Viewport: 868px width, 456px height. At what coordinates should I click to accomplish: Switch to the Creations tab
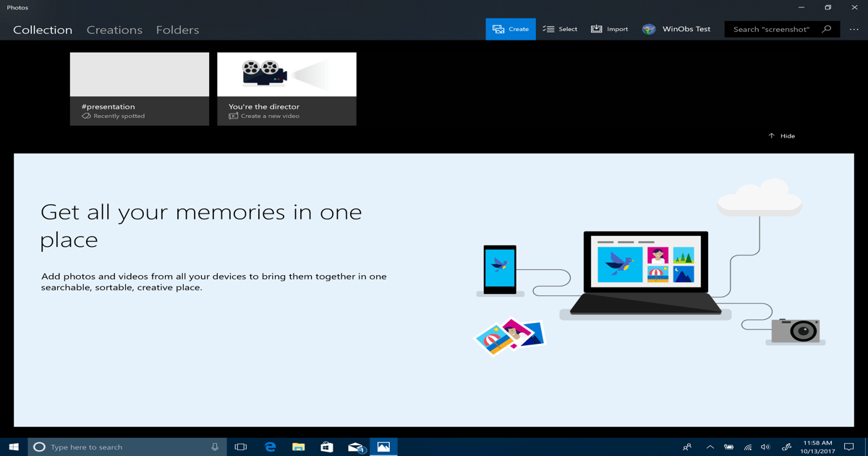tap(114, 30)
